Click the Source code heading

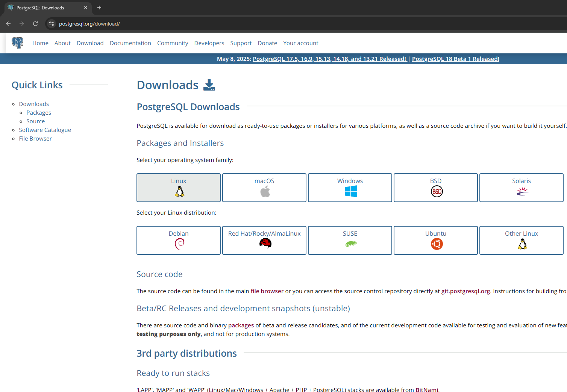click(159, 274)
